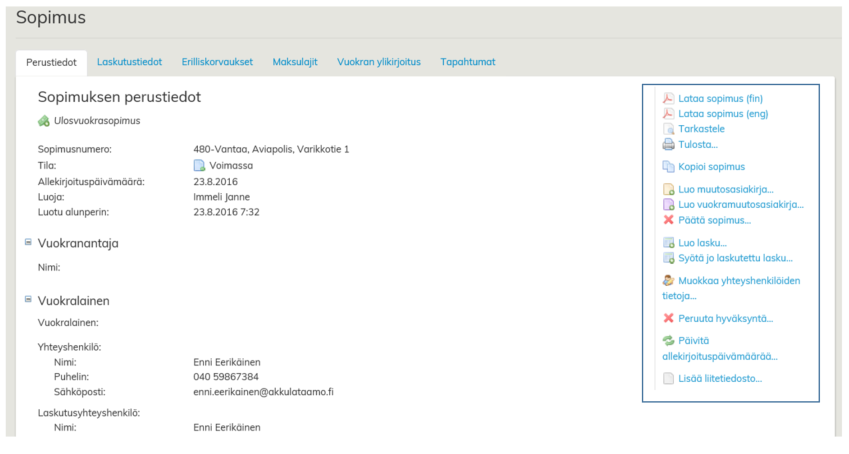Image resolution: width=849 pixels, height=454 pixels.
Task: Click the Tarkastele magnifier icon
Action: pos(668,129)
